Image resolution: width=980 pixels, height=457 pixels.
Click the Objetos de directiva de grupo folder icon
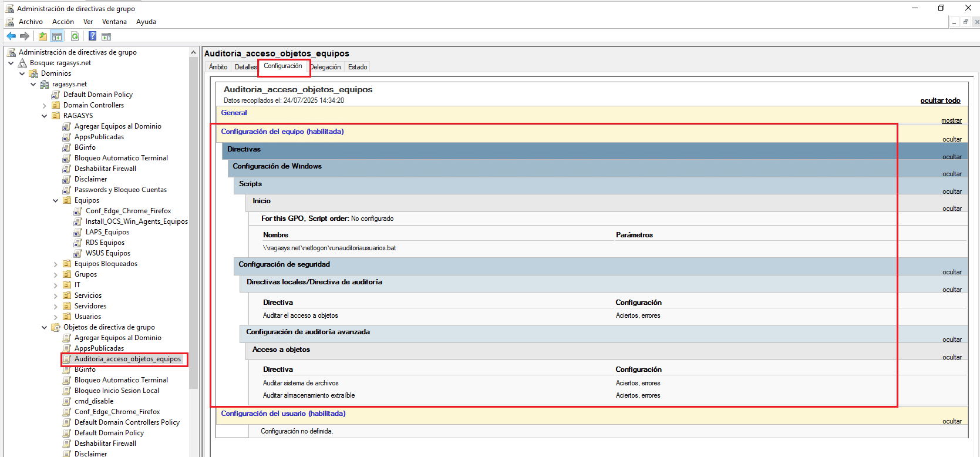pos(56,327)
